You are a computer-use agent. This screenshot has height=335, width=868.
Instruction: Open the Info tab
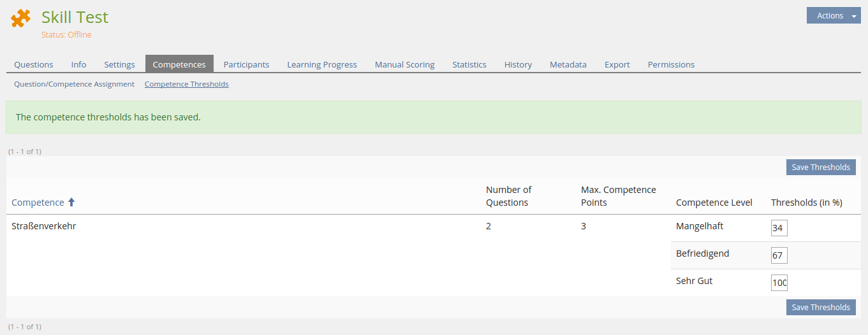[78, 64]
